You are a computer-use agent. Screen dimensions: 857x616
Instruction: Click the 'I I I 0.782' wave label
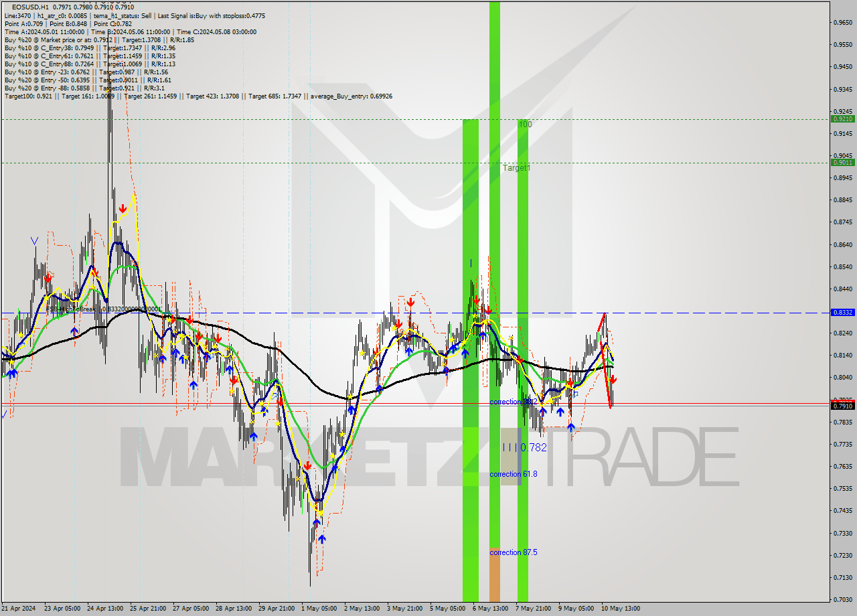[524, 447]
